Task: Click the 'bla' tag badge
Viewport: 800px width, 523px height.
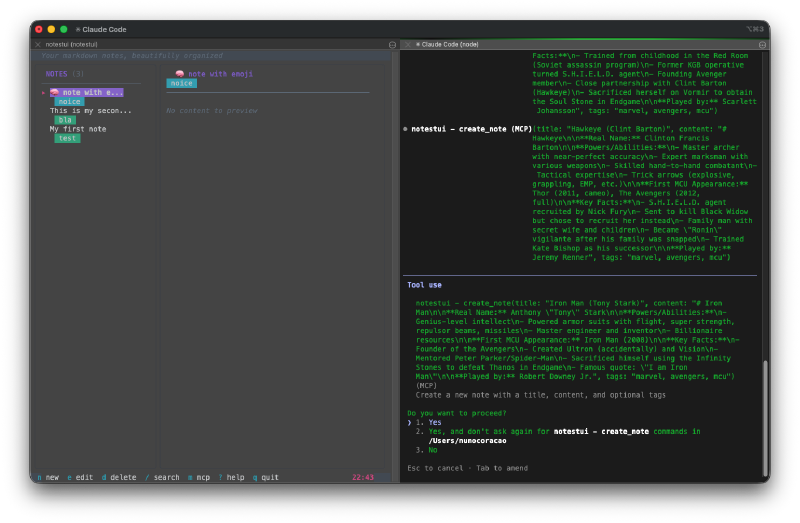Action: tap(65, 120)
